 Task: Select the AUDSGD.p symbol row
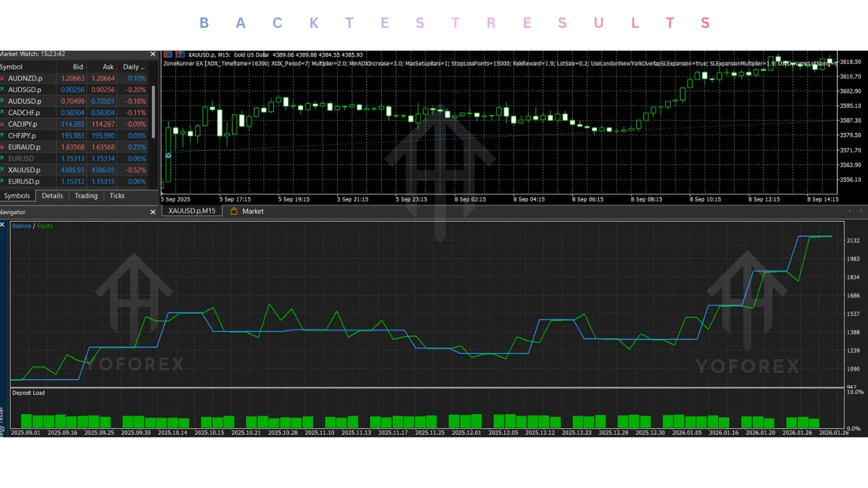[x=75, y=89]
